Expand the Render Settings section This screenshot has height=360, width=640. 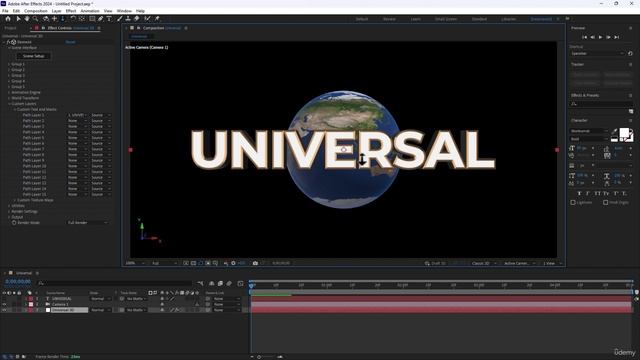[x=9, y=212]
